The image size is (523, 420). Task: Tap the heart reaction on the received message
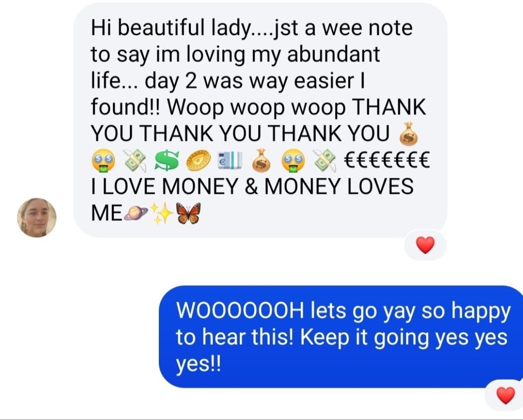[x=425, y=245]
